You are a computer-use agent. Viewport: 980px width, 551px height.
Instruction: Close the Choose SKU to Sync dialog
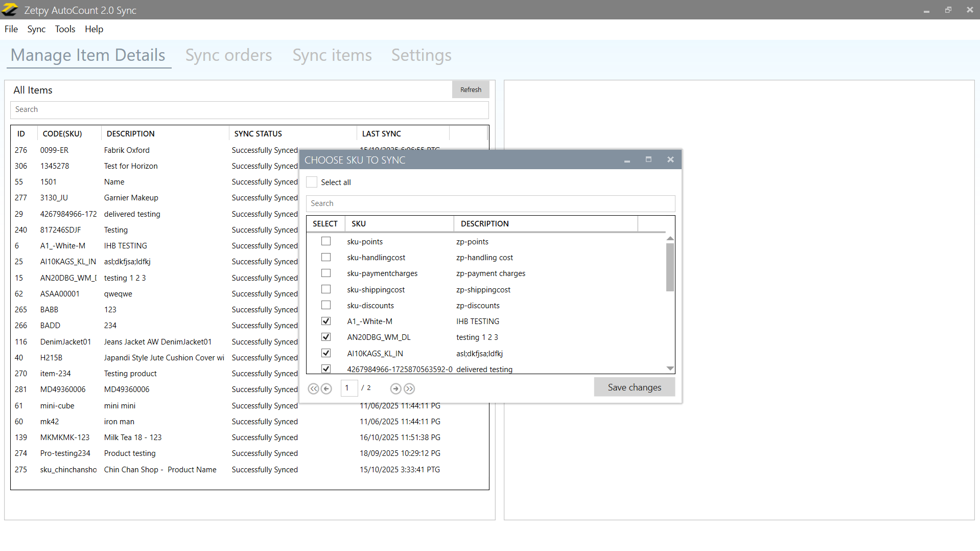click(670, 160)
